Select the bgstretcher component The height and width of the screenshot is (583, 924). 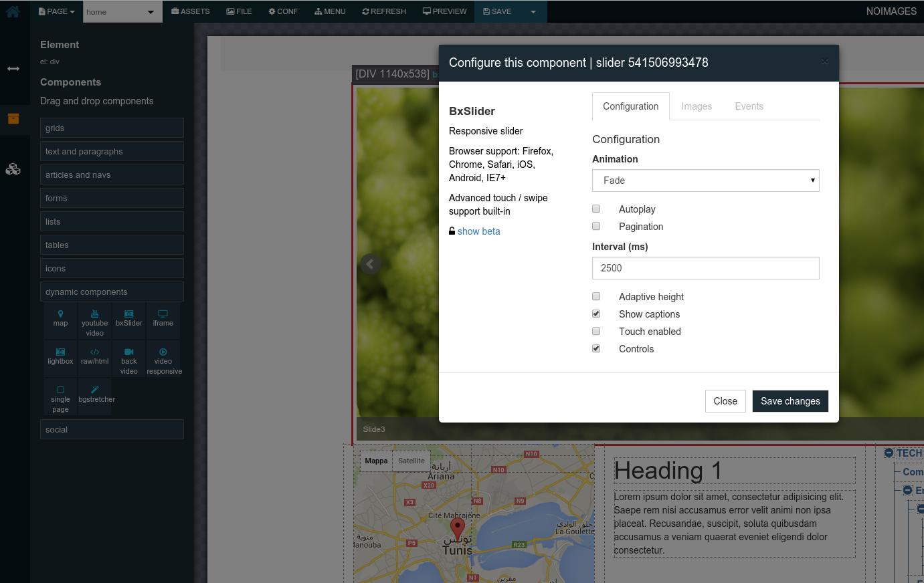(x=96, y=395)
